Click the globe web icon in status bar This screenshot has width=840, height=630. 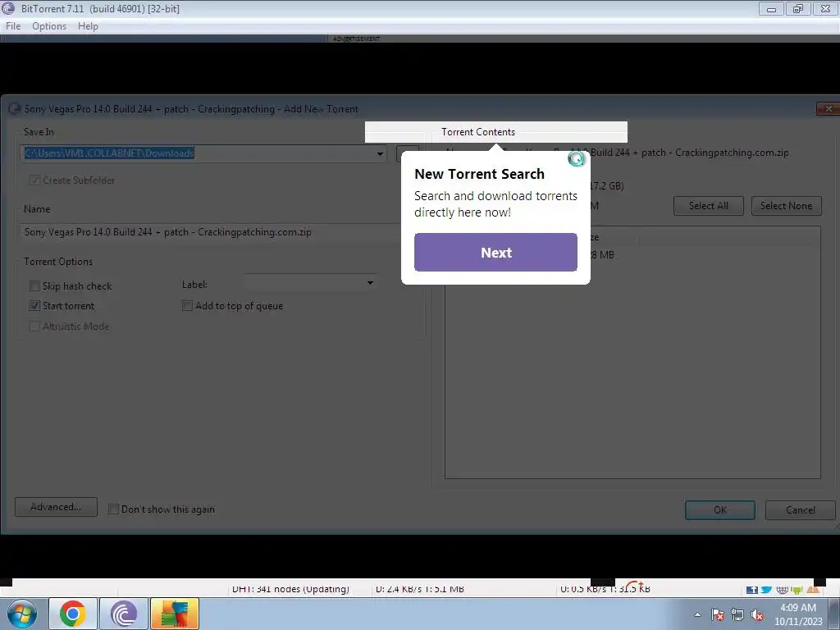[x=782, y=589]
